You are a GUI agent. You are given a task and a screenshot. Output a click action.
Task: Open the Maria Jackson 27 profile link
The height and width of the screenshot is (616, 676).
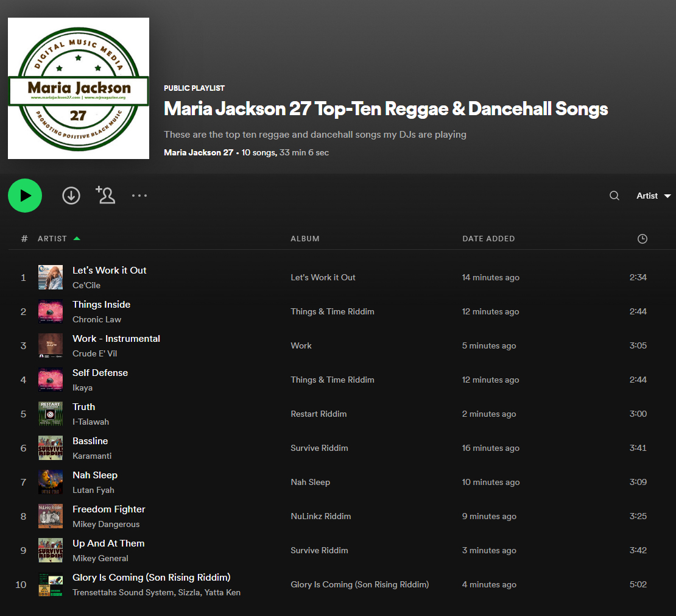(198, 152)
